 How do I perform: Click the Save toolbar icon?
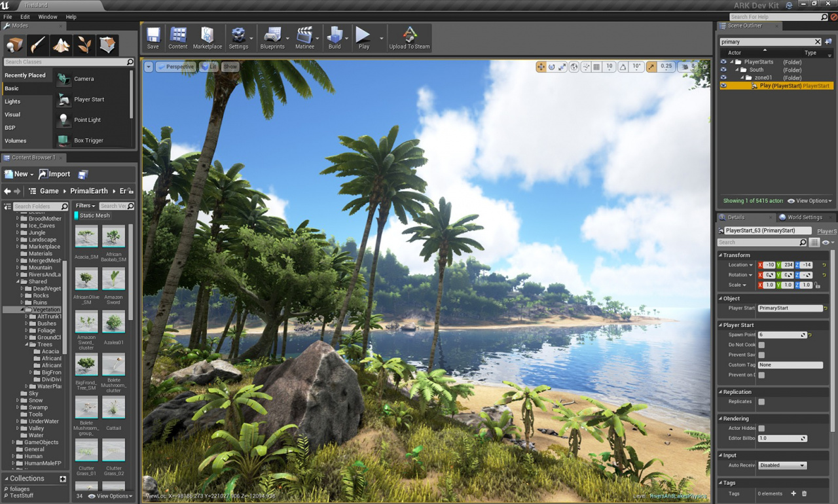(x=153, y=38)
